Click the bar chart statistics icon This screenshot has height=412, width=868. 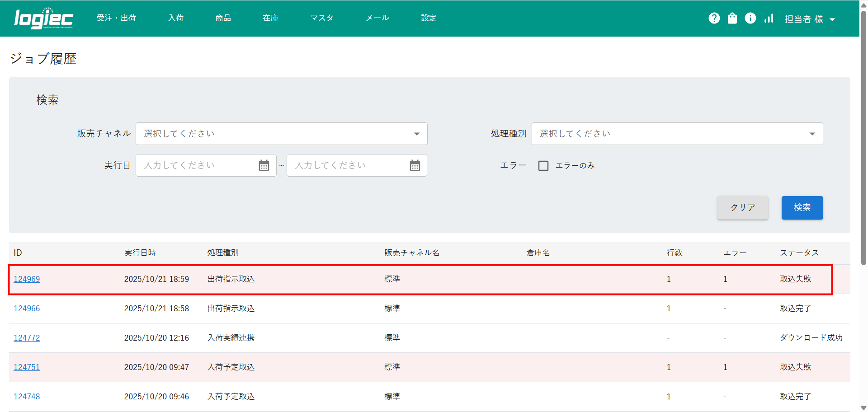(769, 18)
